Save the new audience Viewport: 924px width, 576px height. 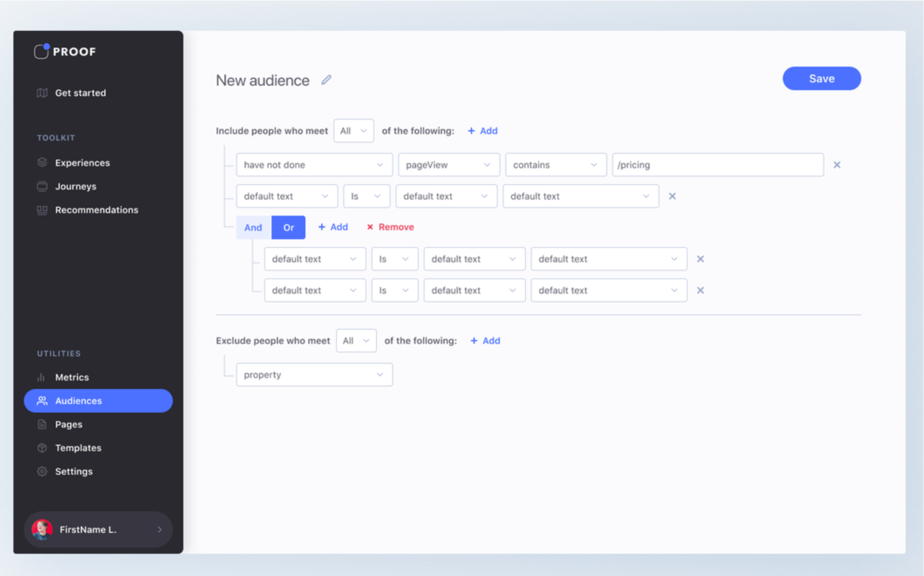pos(822,78)
